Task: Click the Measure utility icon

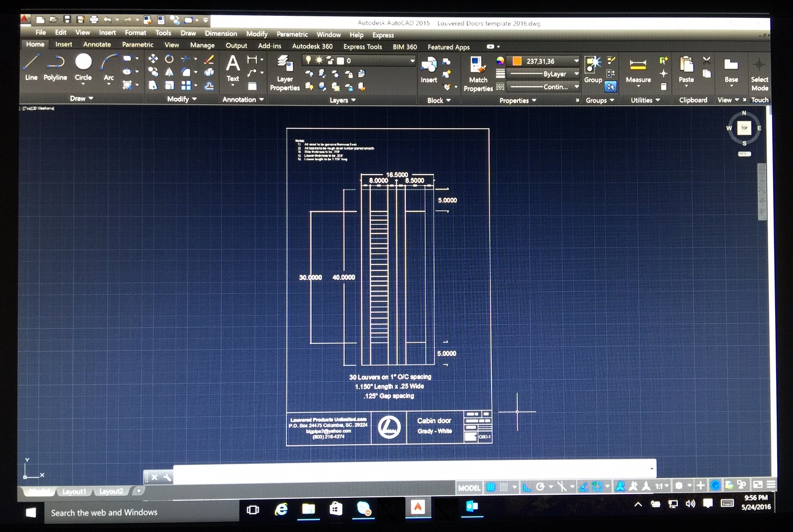Action: click(638, 70)
